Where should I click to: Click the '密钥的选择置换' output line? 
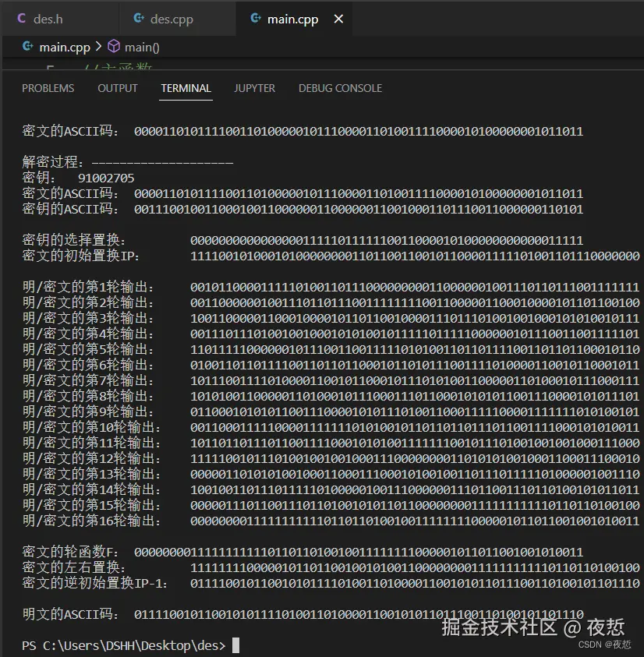(x=303, y=240)
